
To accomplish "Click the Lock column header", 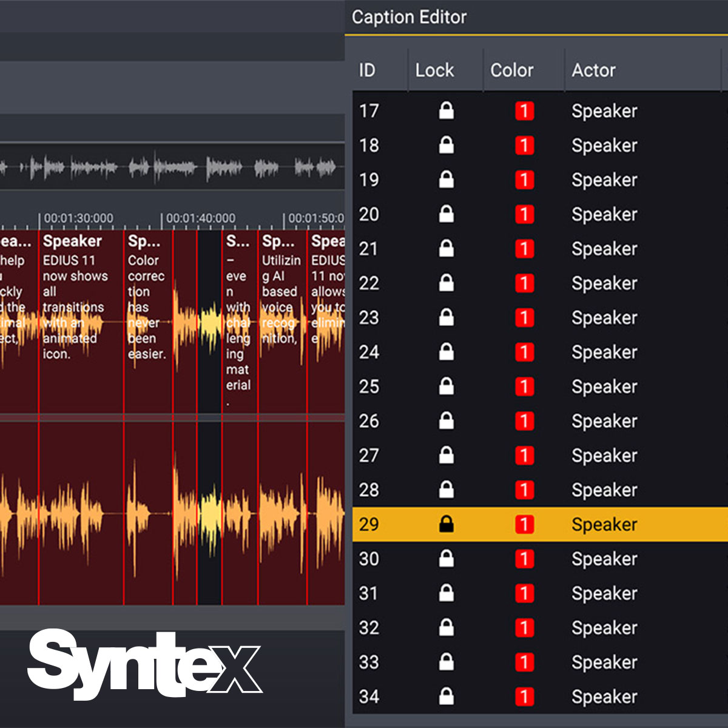I will (434, 70).
